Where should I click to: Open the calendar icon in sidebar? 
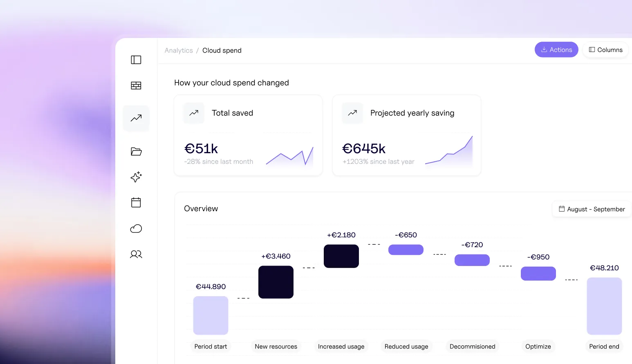[x=136, y=203]
